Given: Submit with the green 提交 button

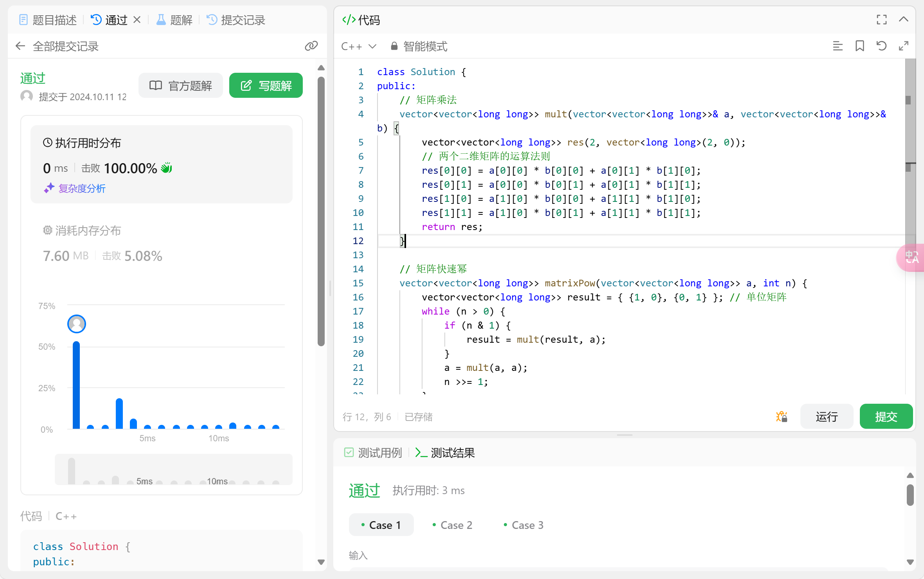Looking at the screenshot, I should pyautogui.click(x=886, y=417).
